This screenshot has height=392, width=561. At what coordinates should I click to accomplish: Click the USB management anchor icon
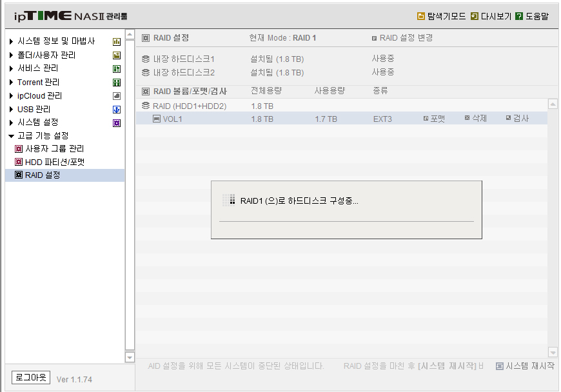tap(117, 110)
